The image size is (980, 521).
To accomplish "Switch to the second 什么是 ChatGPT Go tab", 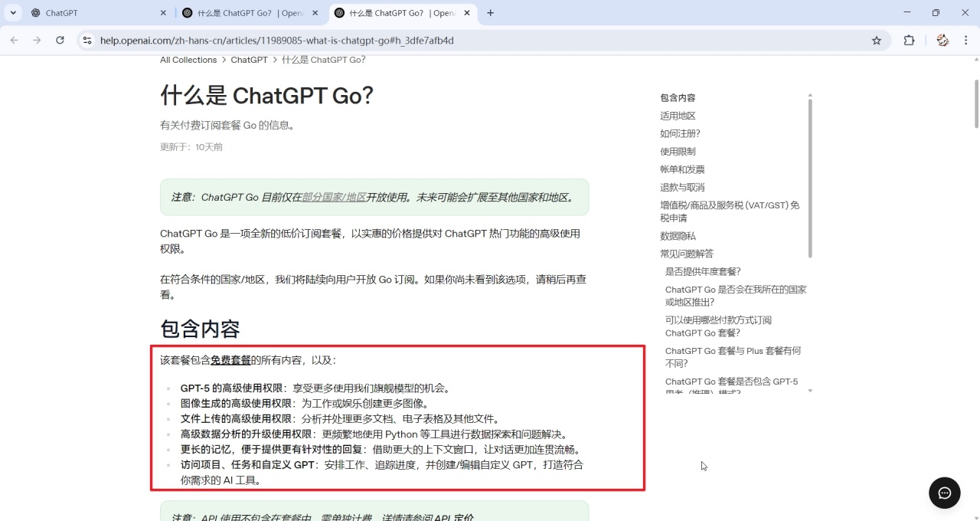I will [x=250, y=13].
